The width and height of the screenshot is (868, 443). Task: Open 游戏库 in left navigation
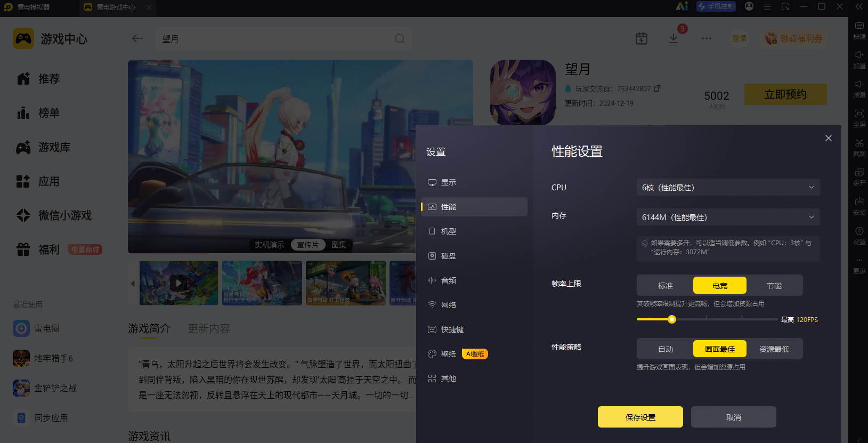point(44,147)
